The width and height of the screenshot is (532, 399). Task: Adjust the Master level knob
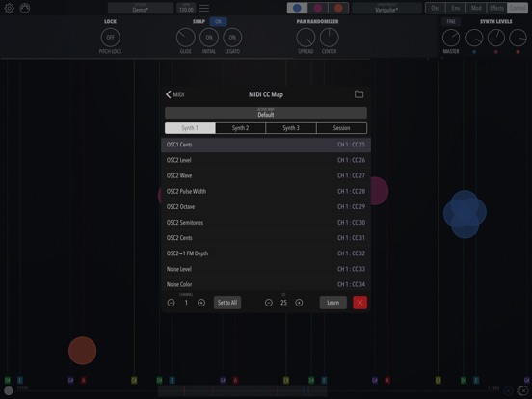(451, 38)
